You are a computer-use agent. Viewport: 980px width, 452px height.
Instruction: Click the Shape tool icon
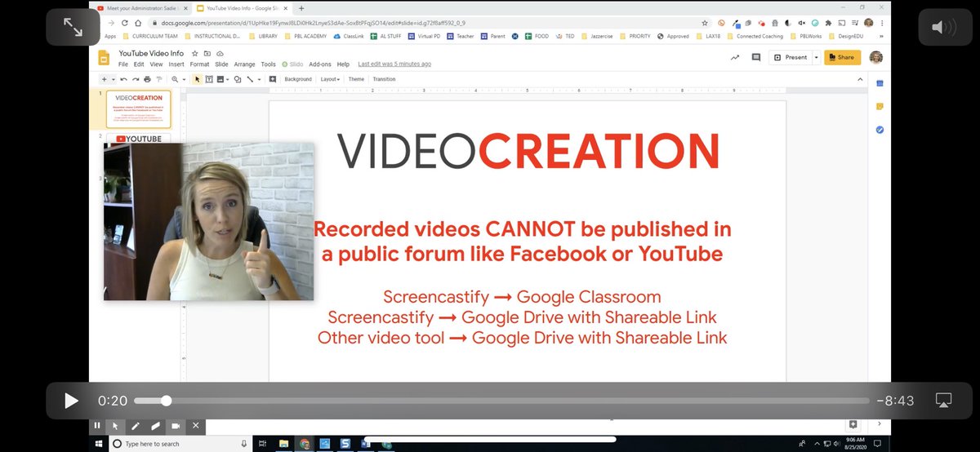[237, 79]
